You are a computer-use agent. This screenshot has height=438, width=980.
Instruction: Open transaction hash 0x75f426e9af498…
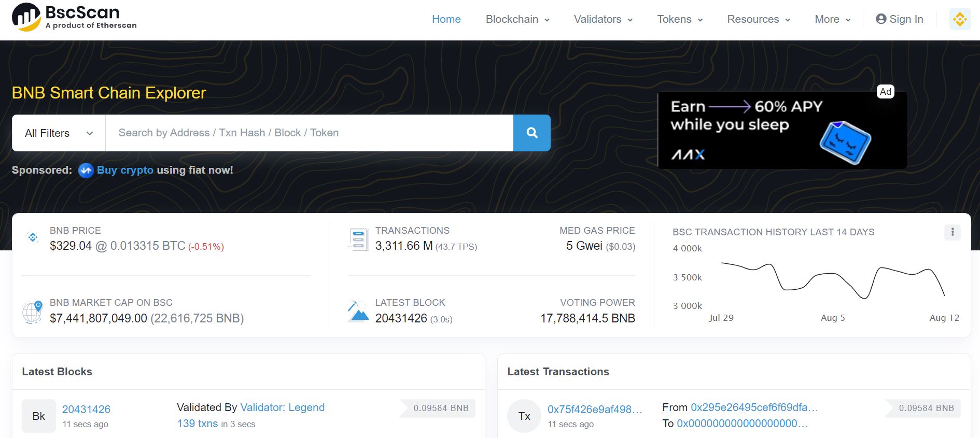595,409
